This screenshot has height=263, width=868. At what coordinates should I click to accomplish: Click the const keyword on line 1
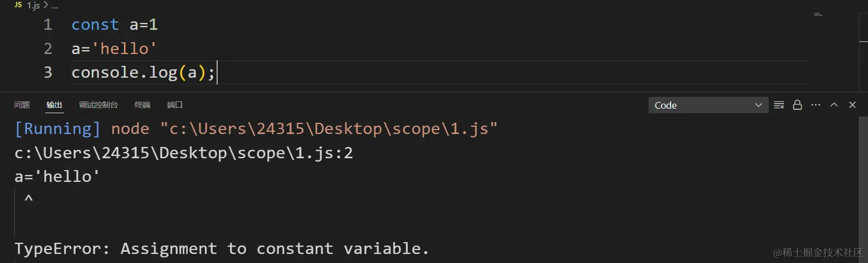coord(95,25)
